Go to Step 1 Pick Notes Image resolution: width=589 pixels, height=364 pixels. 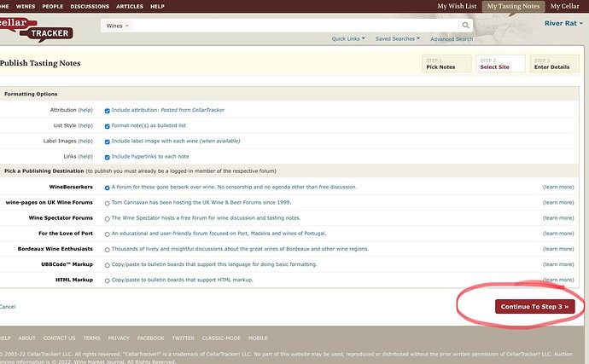click(x=446, y=63)
